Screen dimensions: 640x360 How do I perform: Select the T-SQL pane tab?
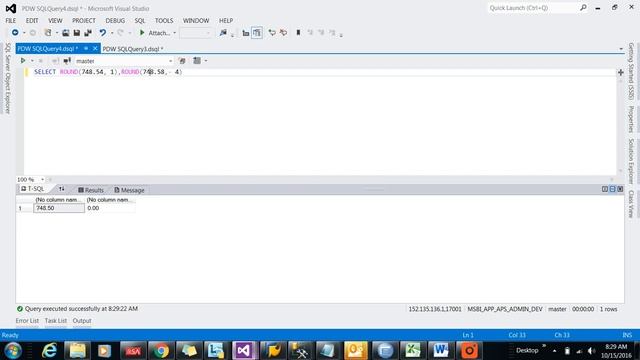coord(33,189)
